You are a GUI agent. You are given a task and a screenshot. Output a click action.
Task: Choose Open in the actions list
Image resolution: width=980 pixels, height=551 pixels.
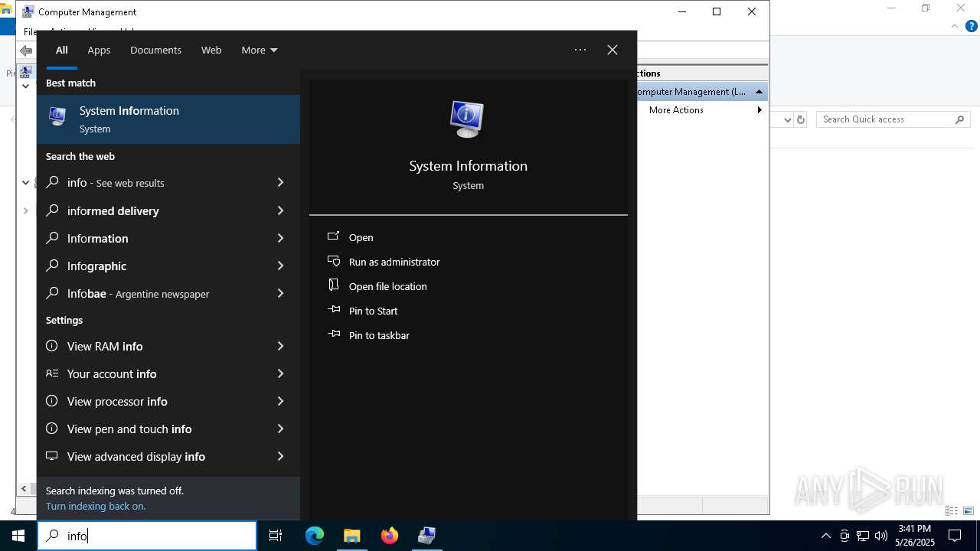(x=361, y=237)
